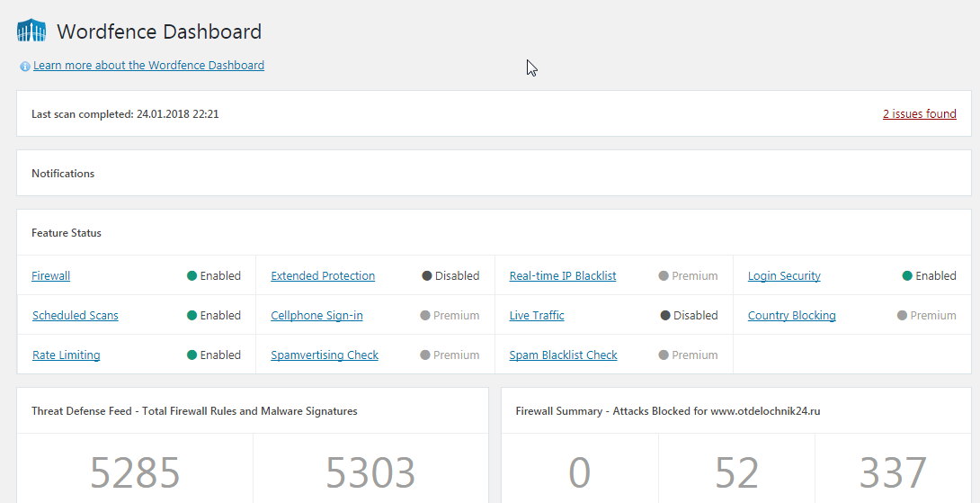Open the Spam Blacklist Check link
The image size is (980, 503).
coord(563,355)
